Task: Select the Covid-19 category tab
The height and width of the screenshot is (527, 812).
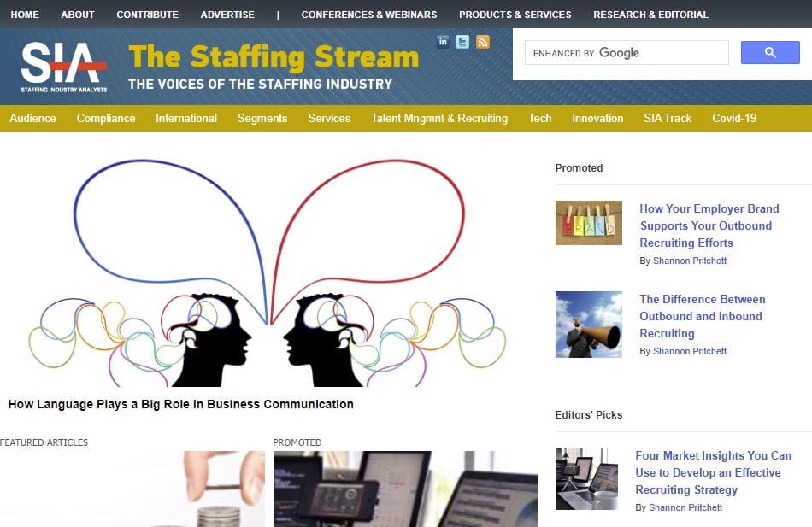Action: 734,118
